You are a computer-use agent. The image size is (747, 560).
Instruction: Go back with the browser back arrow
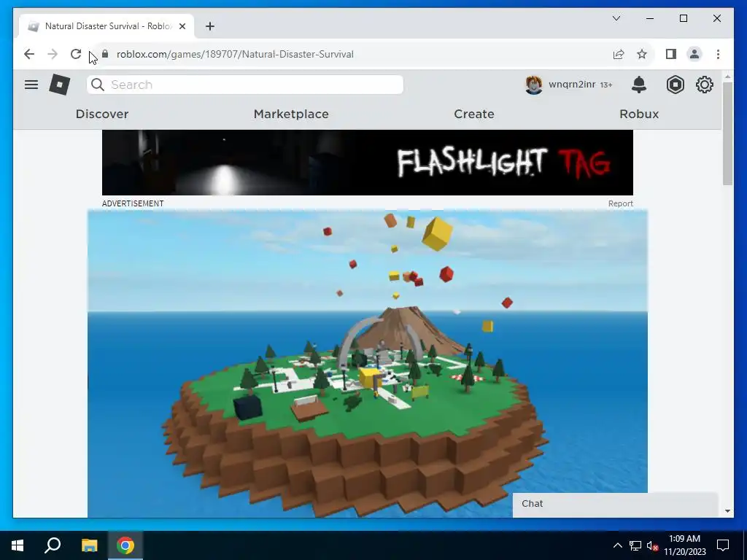point(29,54)
